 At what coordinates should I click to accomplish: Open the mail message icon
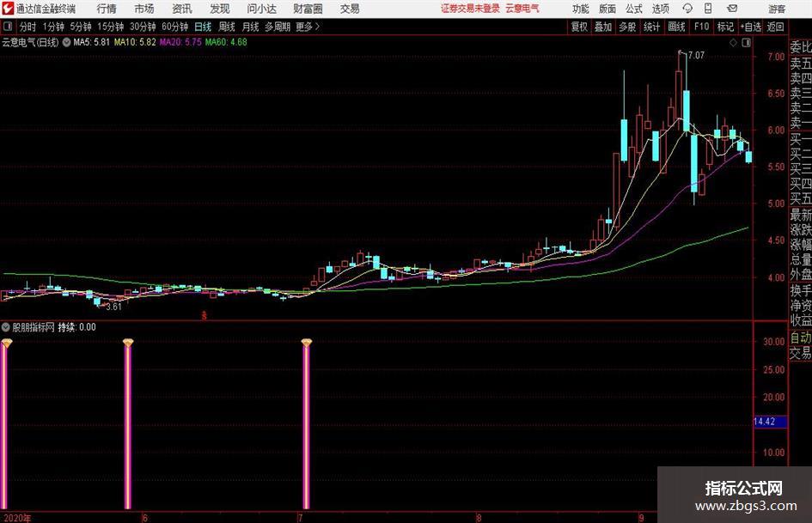coord(732,9)
